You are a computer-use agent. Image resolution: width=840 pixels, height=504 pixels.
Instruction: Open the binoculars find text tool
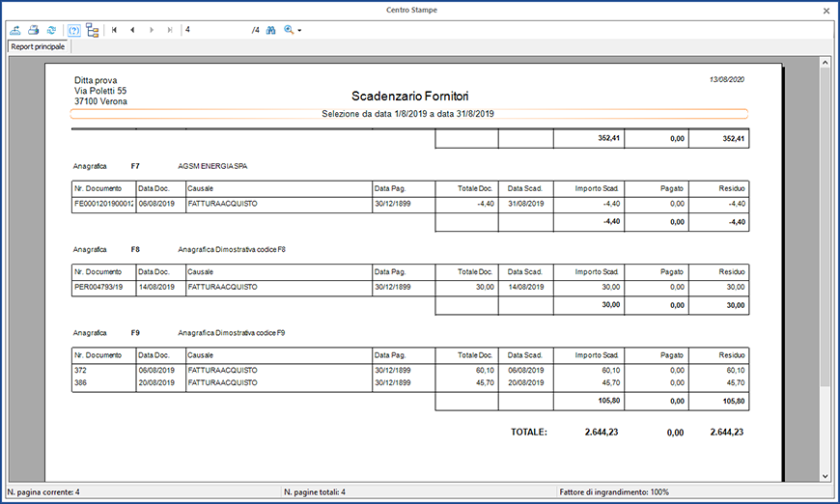[x=271, y=30]
